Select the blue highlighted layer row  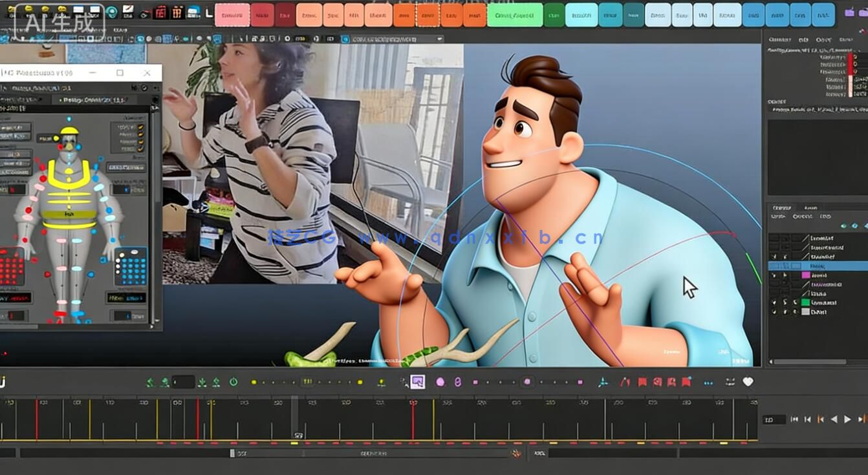(818, 266)
